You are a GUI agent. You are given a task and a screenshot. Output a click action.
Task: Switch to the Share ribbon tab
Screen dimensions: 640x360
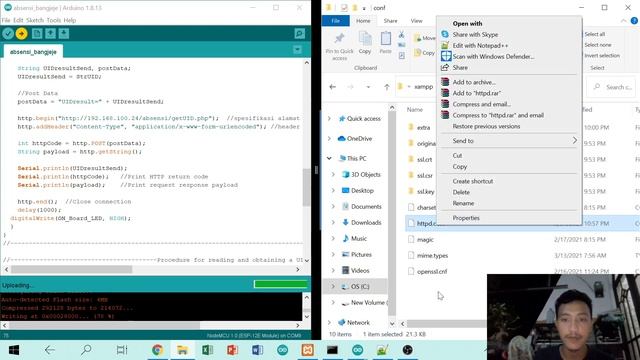[390, 21]
